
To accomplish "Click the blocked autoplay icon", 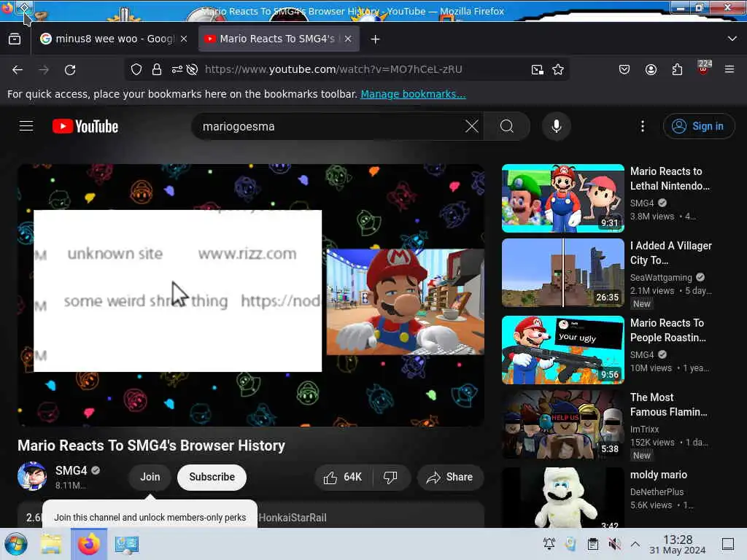I will tap(193, 69).
